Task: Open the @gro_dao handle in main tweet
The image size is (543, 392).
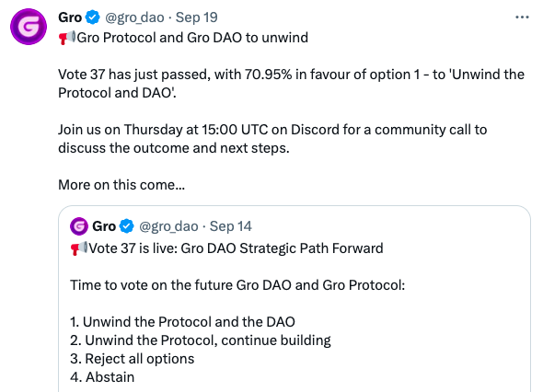Action: [134, 17]
